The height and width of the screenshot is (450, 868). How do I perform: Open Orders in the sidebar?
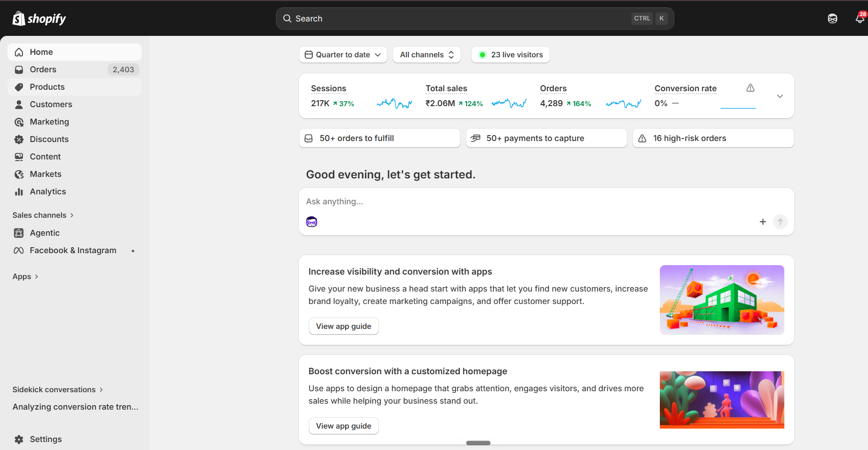coord(75,69)
